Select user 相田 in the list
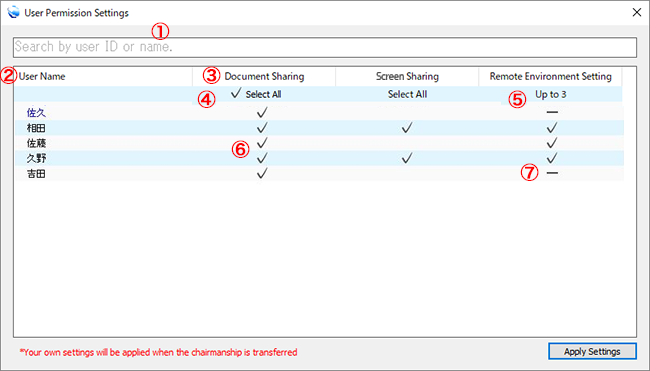The image size is (650, 371). (36, 128)
